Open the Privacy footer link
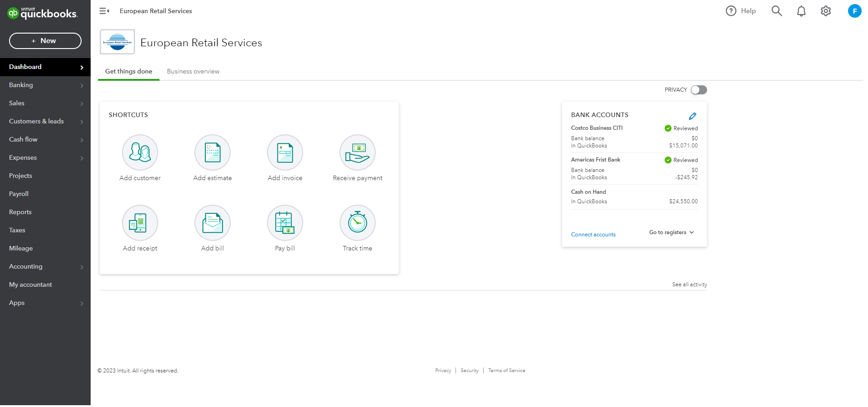Screen dimensions: 868x407 [x=443, y=371]
